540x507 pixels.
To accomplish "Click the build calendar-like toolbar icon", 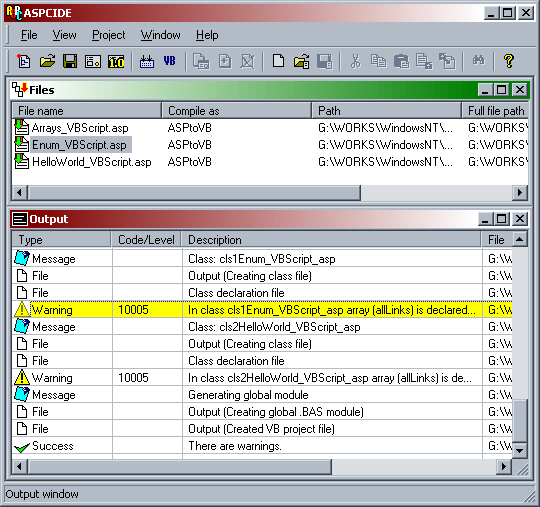I will (147, 61).
